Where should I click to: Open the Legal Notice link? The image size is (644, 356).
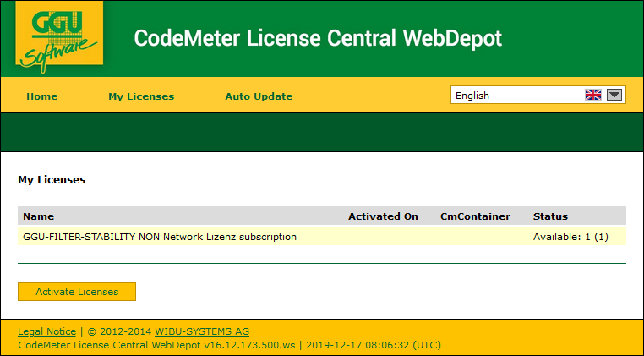46,331
